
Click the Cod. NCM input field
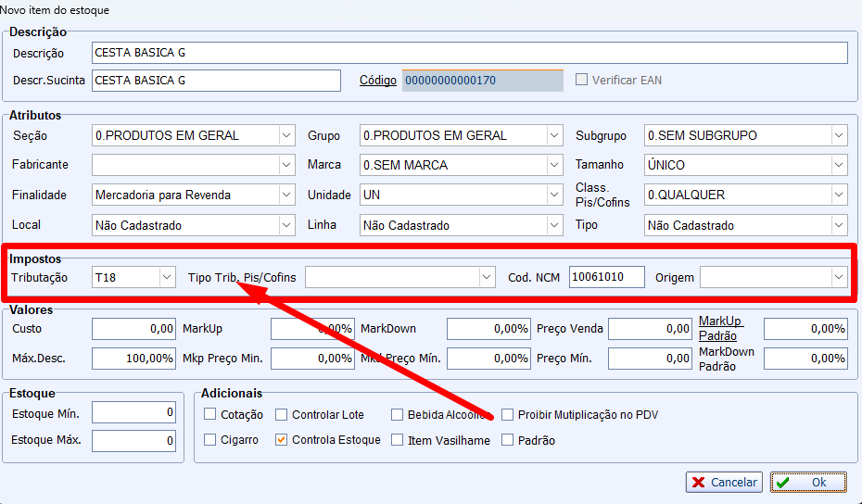point(606,277)
